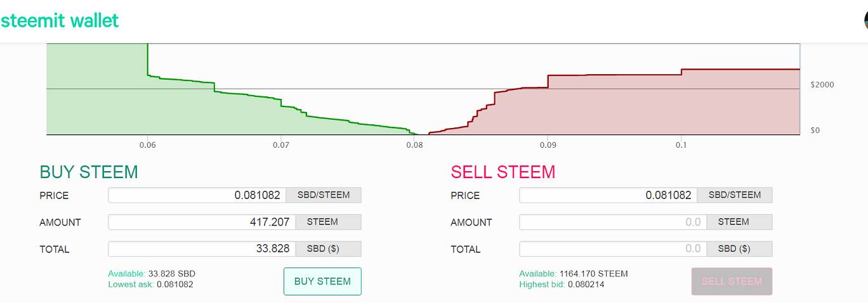Open the steemit wallet home logo

59,20
